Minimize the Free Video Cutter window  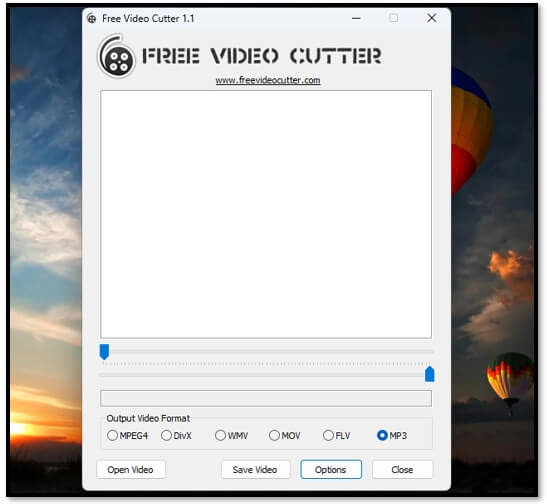356,18
